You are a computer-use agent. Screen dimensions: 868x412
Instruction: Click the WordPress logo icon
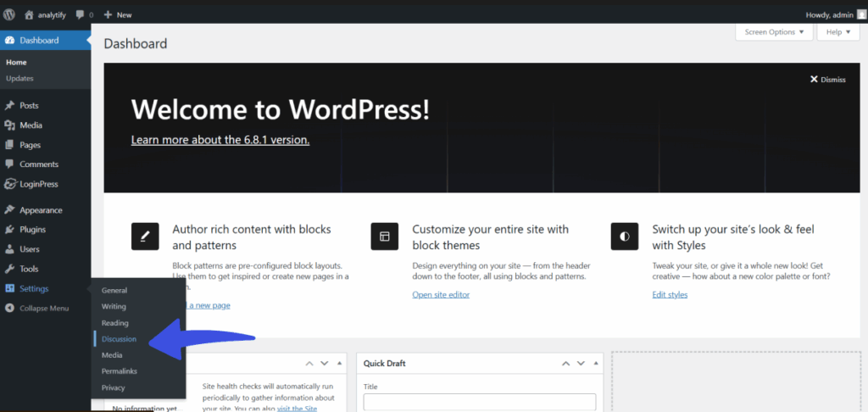pyautogui.click(x=8, y=15)
